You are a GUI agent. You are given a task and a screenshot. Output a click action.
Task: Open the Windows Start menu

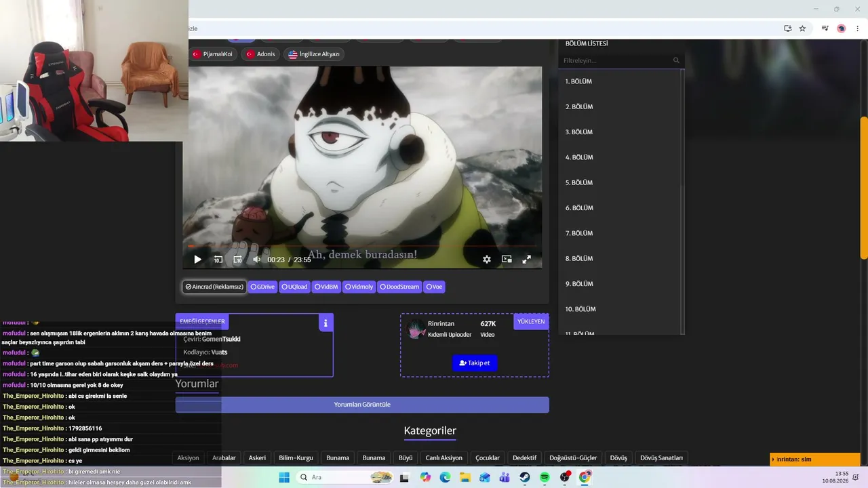[x=283, y=477]
